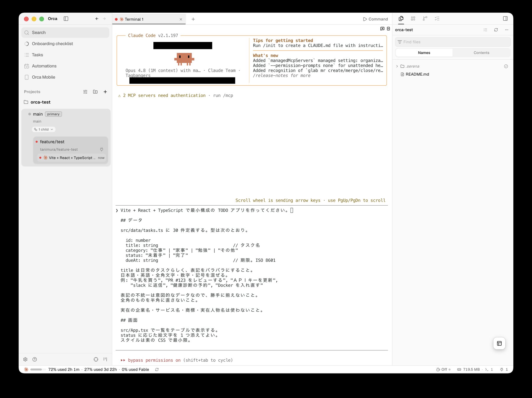Image resolution: width=532 pixels, height=398 pixels.
Task: Click the source control branch icon
Action: click(425, 19)
